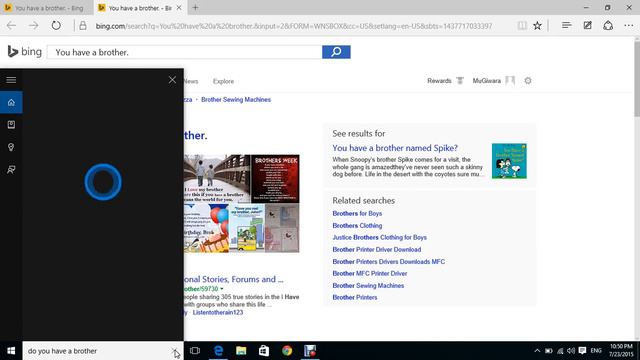Refresh the page in Edge
The image size is (640, 360).
click(x=56, y=26)
